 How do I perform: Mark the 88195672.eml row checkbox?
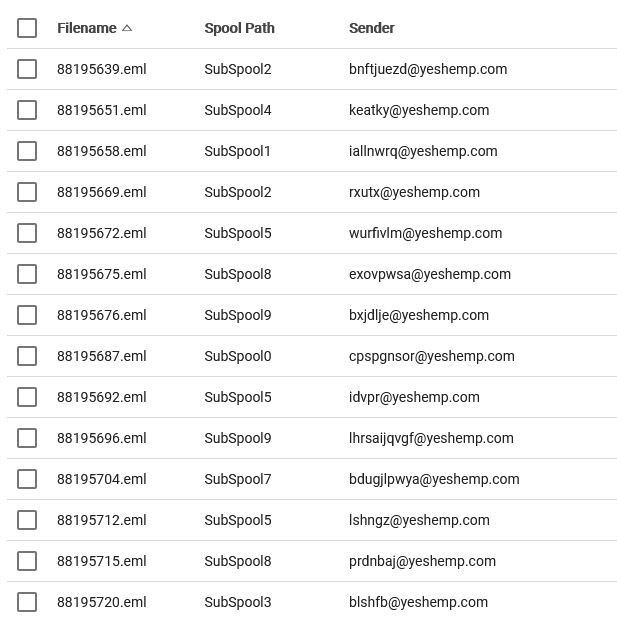[x=27, y=233]
